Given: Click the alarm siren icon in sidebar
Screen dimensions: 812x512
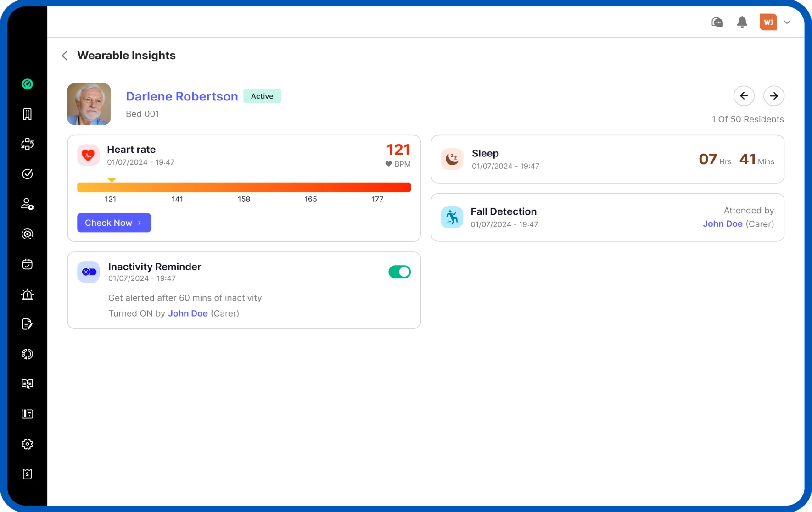Looking at the screenshot, I should (28, 294).
